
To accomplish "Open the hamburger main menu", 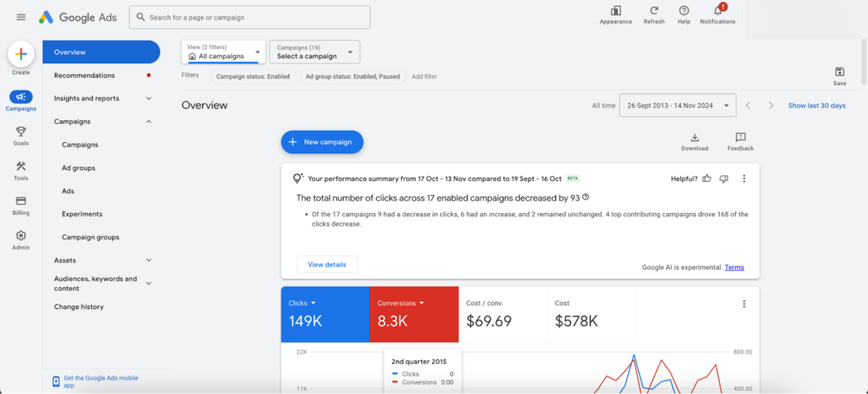I will tap(21, 17).
